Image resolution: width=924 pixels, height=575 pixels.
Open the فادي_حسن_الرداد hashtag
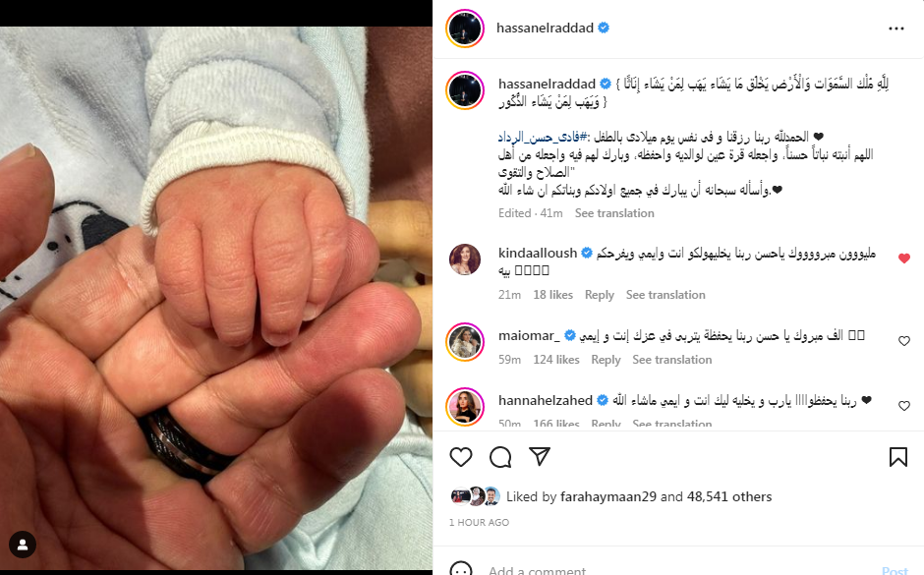(x=543, y=138)
